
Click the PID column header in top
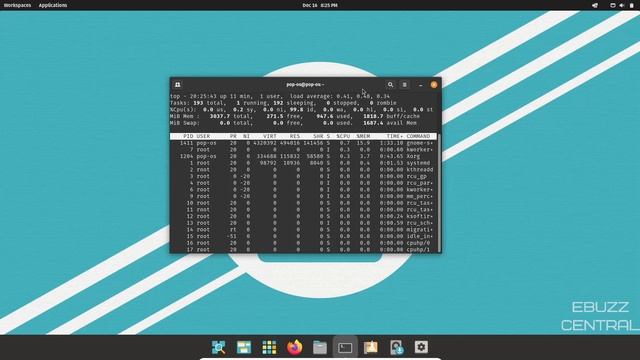point(188,136)
